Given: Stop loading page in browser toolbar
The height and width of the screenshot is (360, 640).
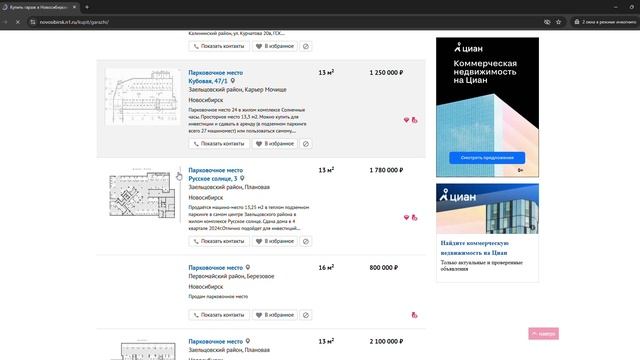Looking at the screenshot, I should (x=18, y=22).
